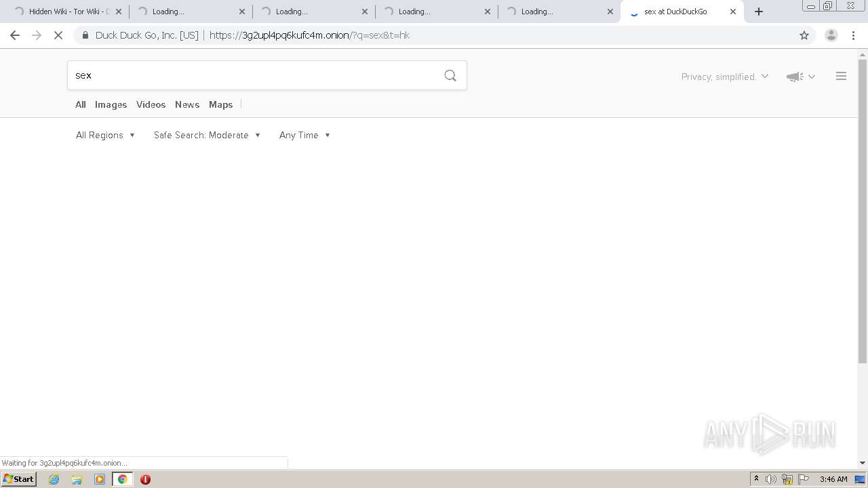868x488 pixels.
Task: Stop loading the page with the X button
Action: [x=58, y=35]
